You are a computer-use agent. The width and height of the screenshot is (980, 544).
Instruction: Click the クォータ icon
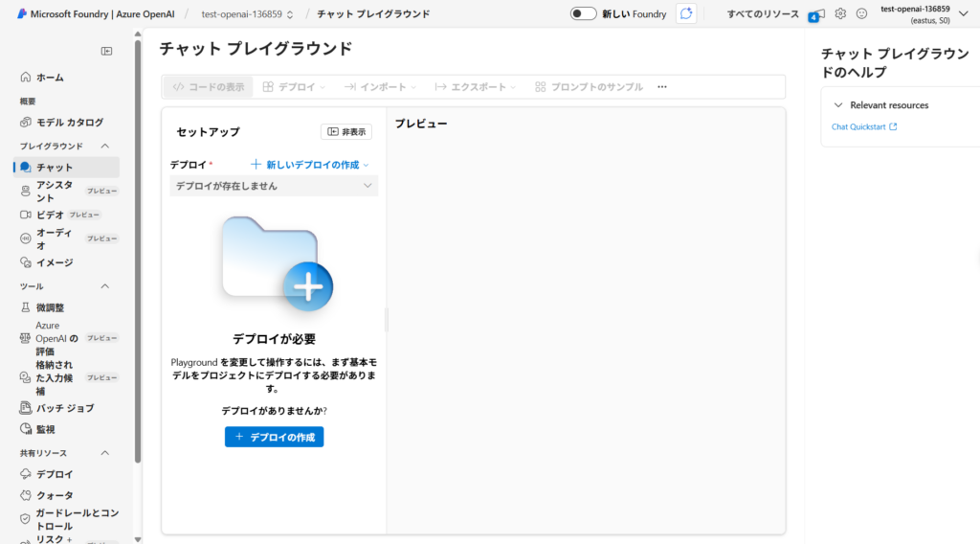26,495
